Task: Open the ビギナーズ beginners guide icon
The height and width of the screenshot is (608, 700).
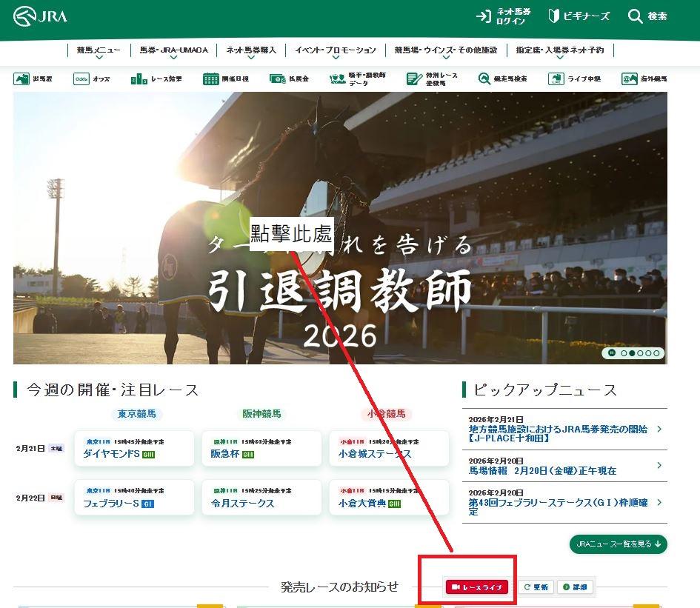Action: [x=554, y=16]
